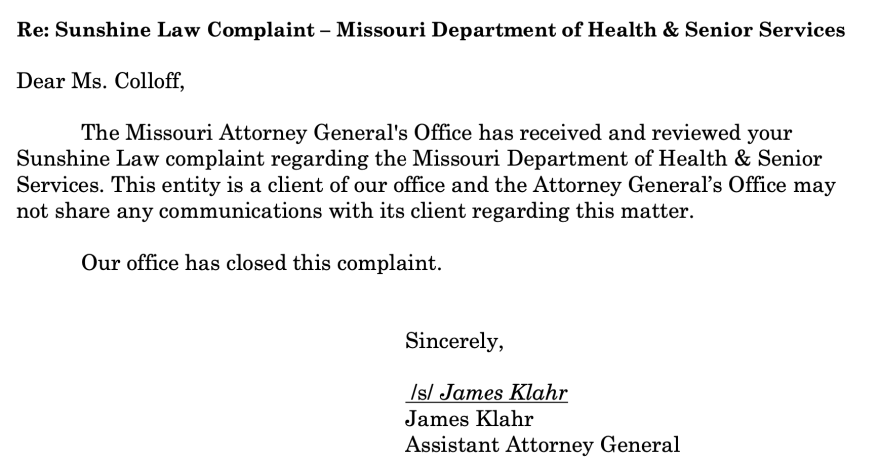Click the bold subject line beginning "Re:"

pos(431,30)
